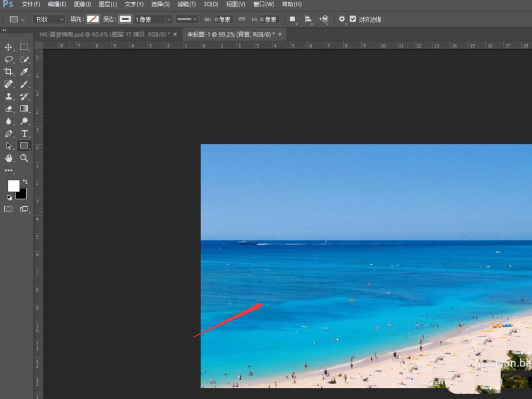Screen dimensions: 532x399
Task: Open the 形状 tool mode dropdown
Action: [49, 19]
